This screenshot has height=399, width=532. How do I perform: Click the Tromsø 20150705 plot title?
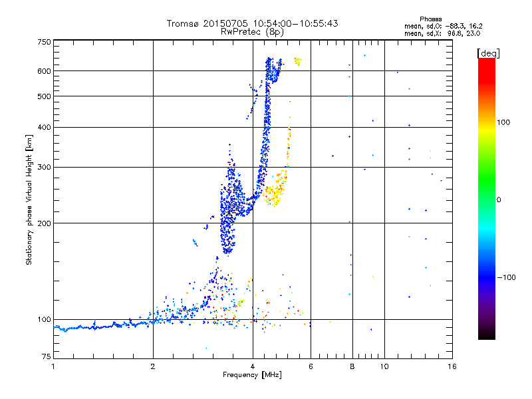point(252,23)
